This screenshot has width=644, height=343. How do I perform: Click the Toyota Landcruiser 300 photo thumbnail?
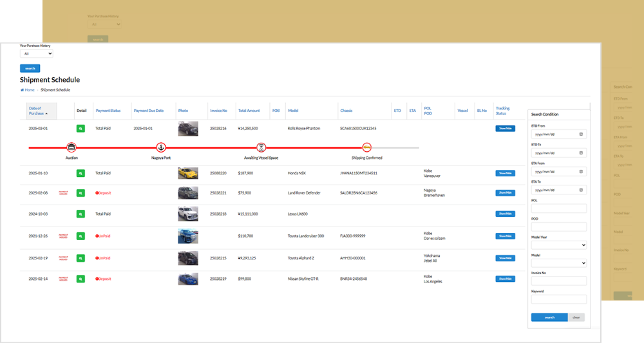click(188, 236)
